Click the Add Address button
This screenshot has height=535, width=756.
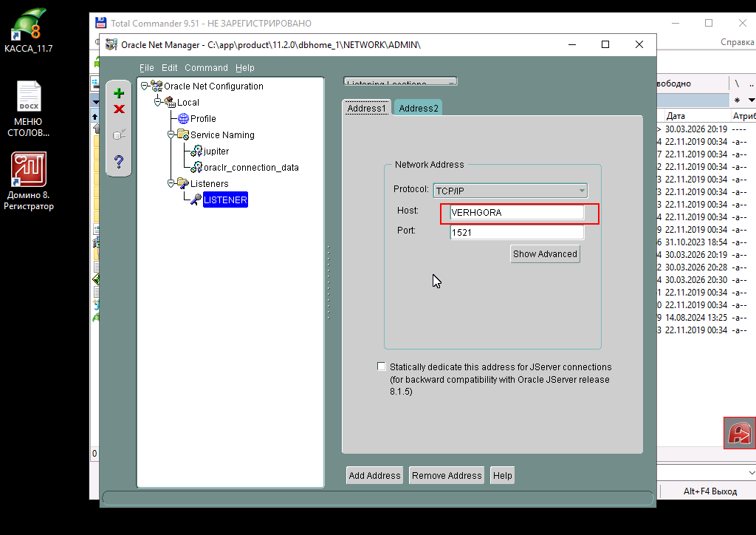pyautogui.click(x=374, y=476)
